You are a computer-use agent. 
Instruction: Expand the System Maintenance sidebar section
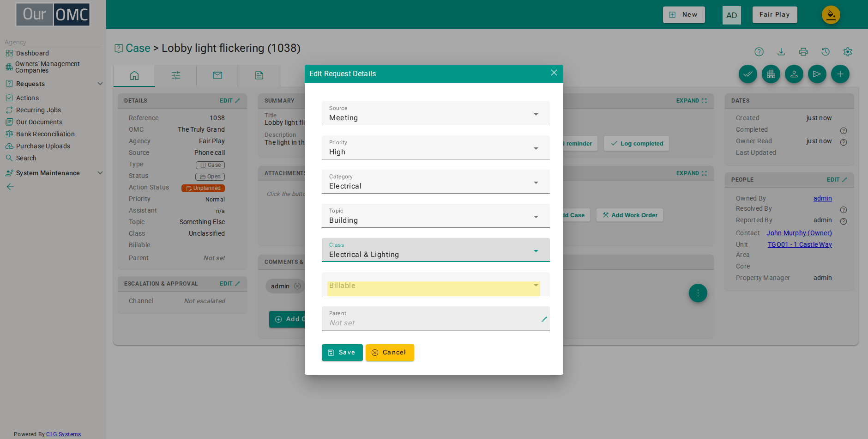click(x=100, y=173)
